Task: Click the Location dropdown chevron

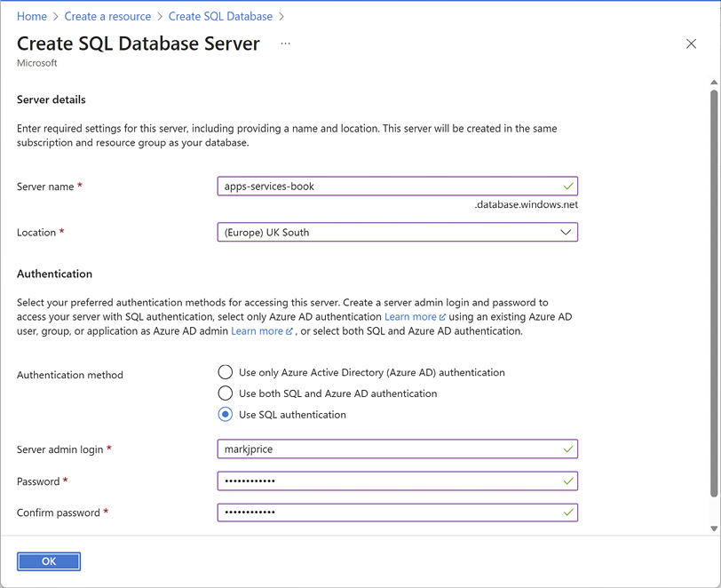Action: [x=565, y=233]
